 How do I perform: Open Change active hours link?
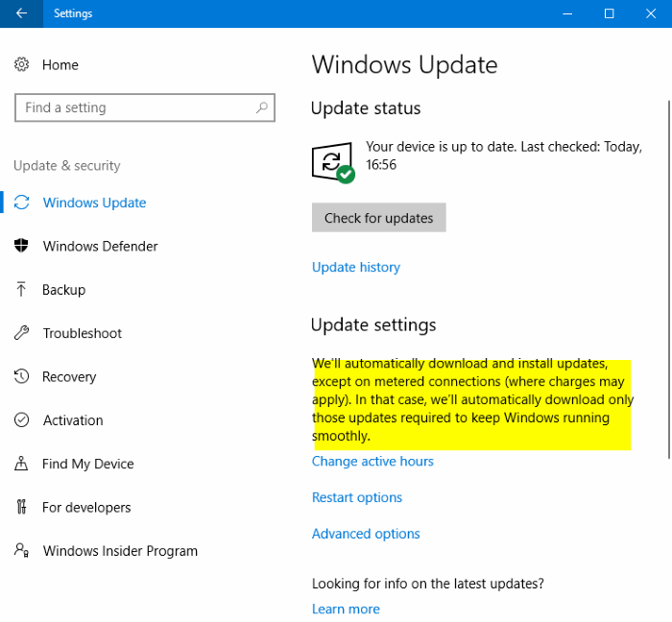tap(372, 462)
